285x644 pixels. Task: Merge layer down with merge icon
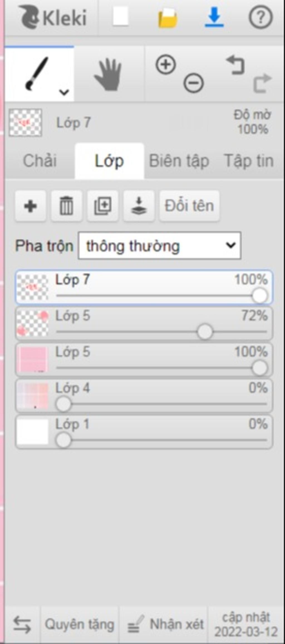point(139,206)
